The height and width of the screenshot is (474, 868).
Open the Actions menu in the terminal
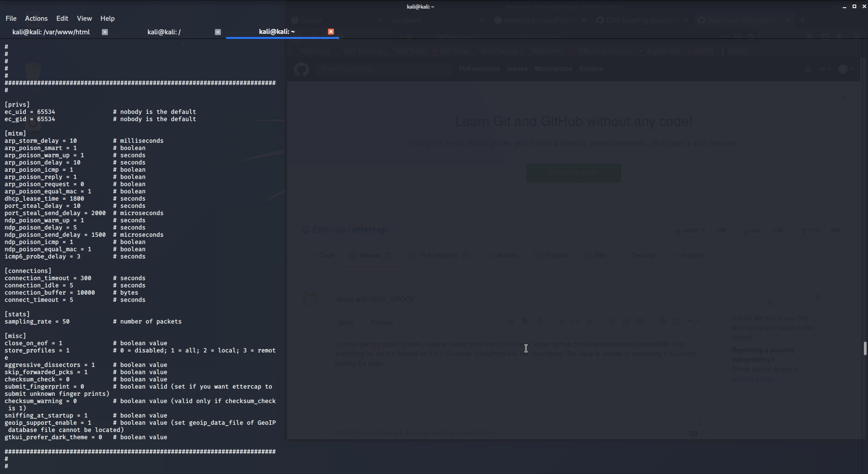36,18
